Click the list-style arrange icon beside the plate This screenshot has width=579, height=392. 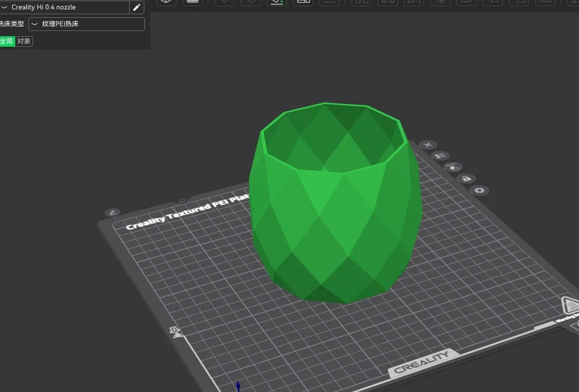440,156
